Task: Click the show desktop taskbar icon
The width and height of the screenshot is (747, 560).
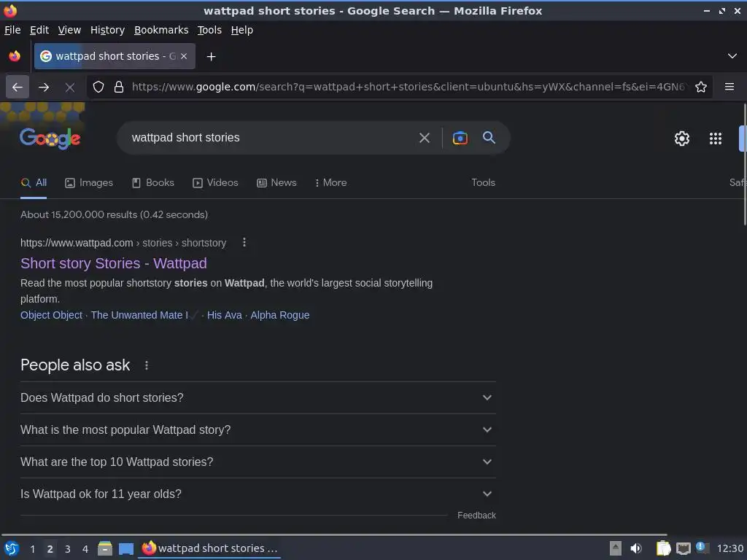Action: click(126, 549)
